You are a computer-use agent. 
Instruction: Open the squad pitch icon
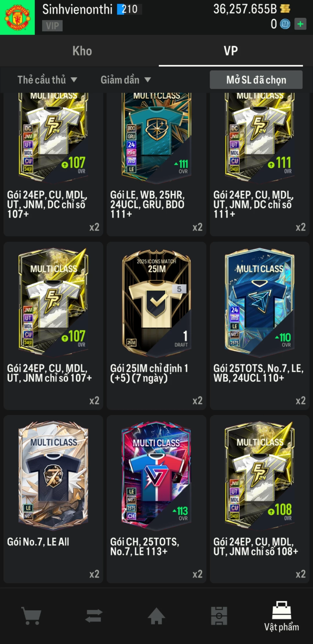219,616
